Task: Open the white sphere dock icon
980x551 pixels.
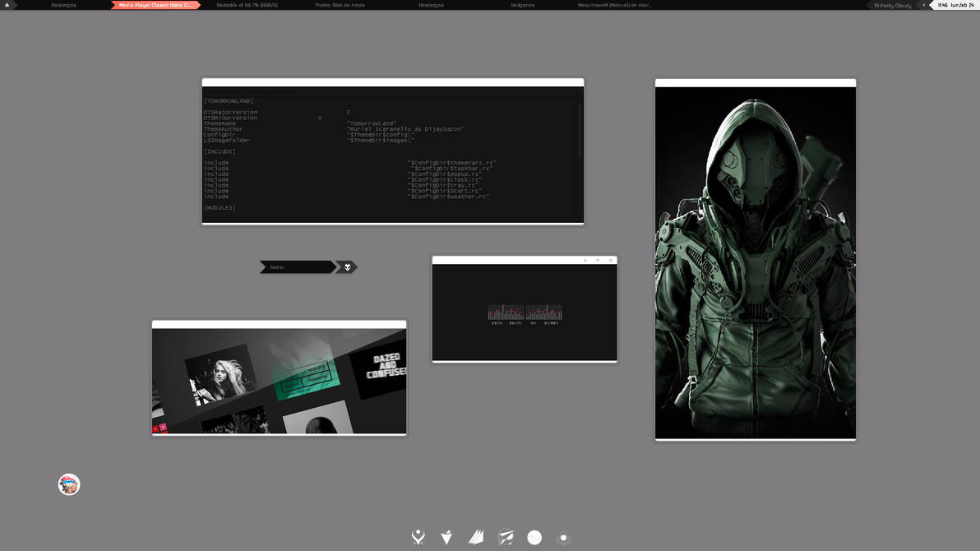Action: [534, 537]
